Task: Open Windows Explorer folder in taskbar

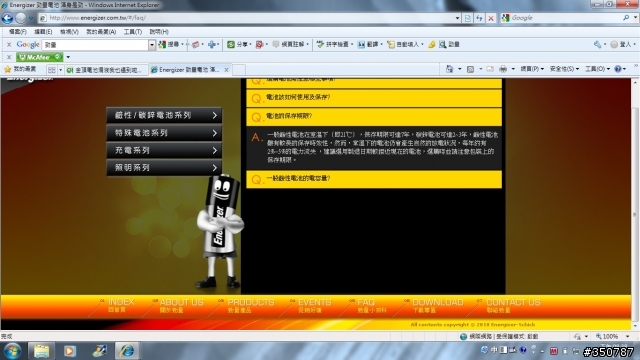Action: tap(41, 351)
